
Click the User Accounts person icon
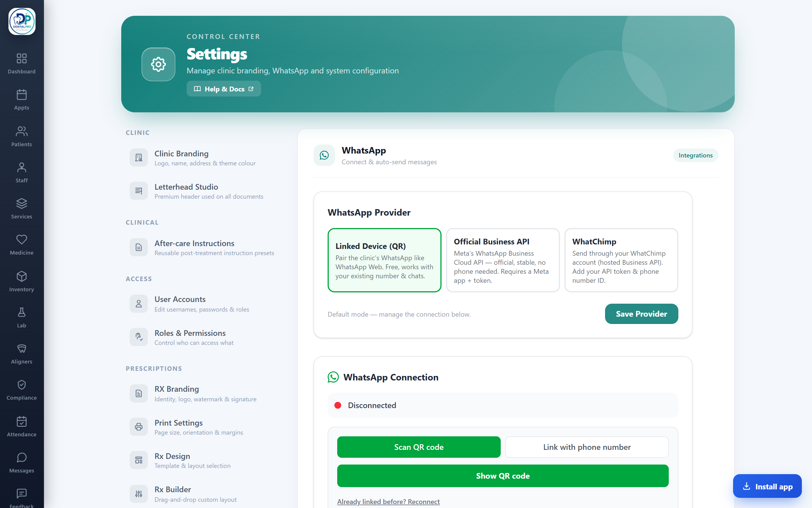click(x=139, y=304)
